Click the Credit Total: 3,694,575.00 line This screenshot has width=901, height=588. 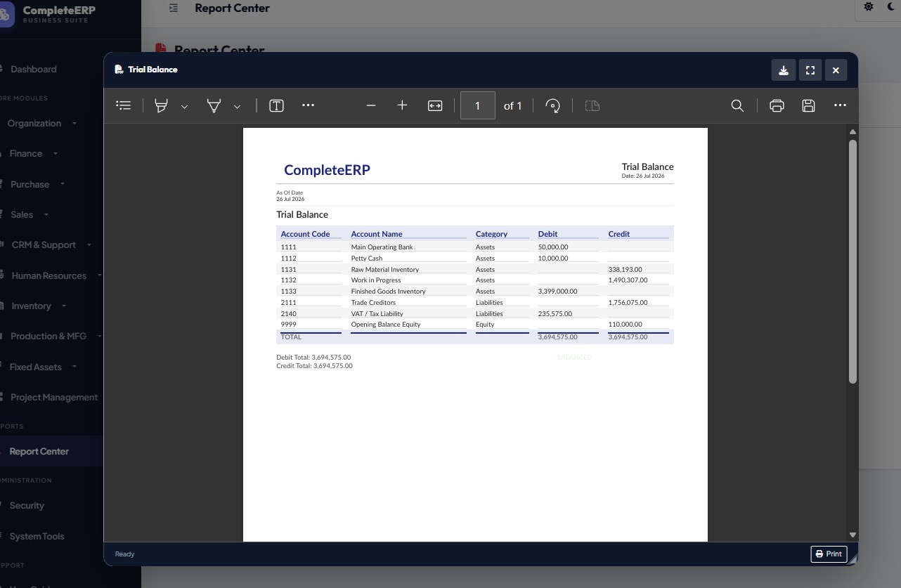click(x=314, y=366)
